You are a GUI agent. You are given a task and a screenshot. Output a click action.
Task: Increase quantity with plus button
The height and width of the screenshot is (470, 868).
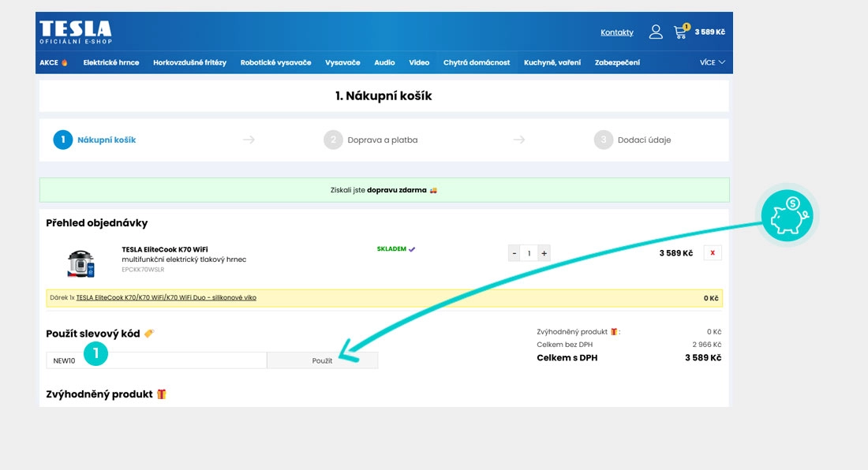click(x=544, y=253)
